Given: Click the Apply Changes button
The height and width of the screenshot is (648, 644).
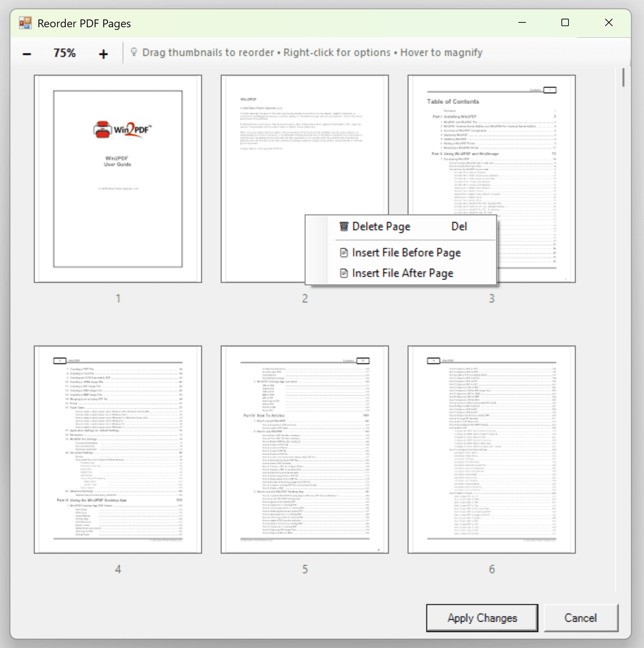Looking at the screenshot, I should pyautogui.click(x=481, y=618).
